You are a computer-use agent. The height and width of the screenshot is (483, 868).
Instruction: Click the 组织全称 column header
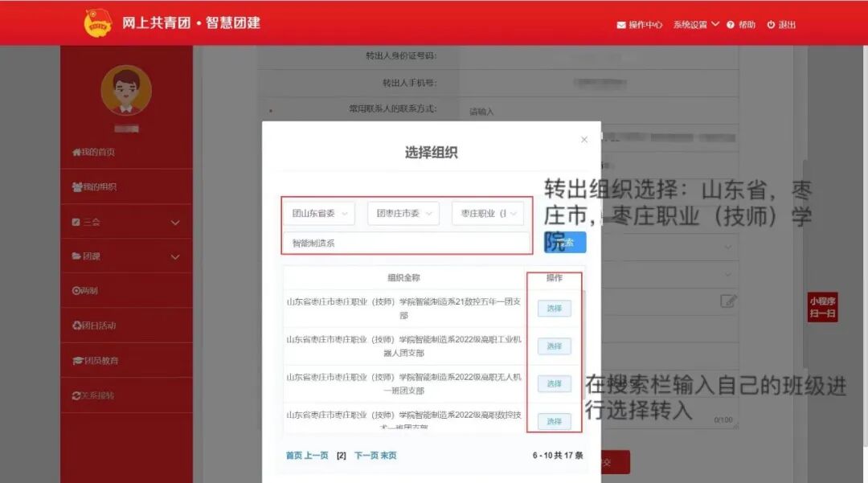pos(403,278)
